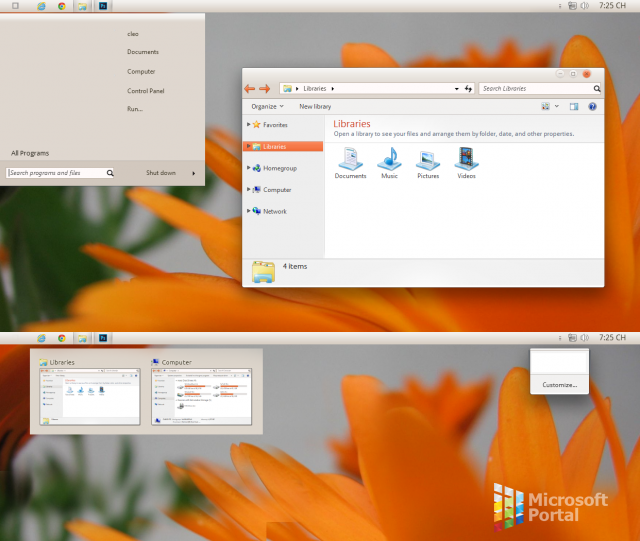Select Homegroup in the Explorer sidebar
Image resolution: width=640 pixels, height=541 pixels.
coord(280,168)
